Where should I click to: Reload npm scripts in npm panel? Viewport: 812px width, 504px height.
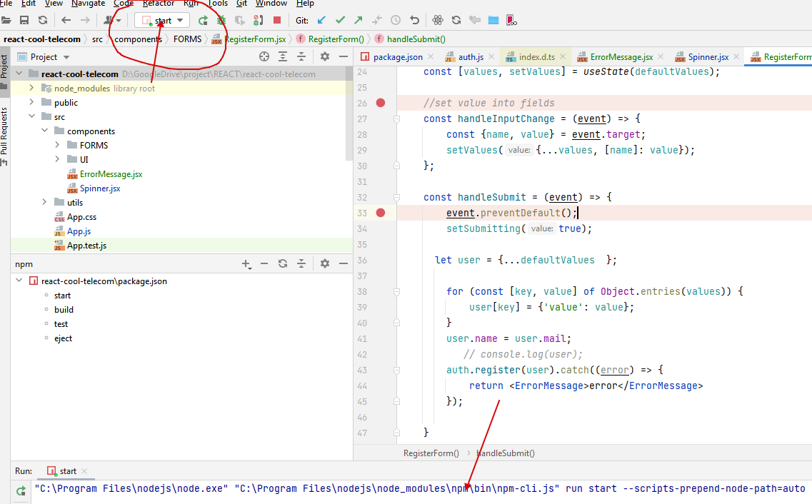[283, 264]
